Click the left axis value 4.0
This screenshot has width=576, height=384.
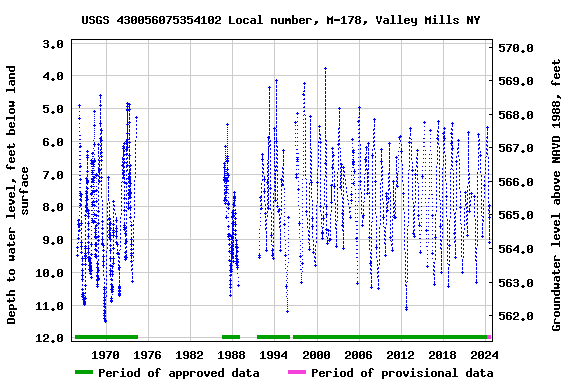tap(53, 76)
